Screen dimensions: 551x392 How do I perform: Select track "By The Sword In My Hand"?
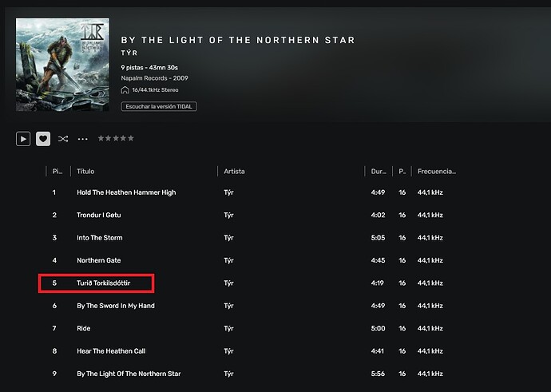116,306
